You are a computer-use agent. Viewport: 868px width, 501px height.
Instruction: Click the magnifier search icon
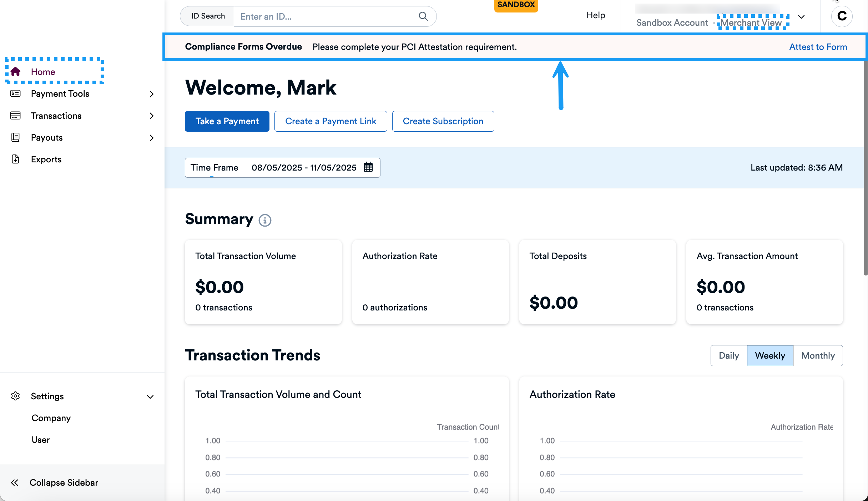pos(423,16)
